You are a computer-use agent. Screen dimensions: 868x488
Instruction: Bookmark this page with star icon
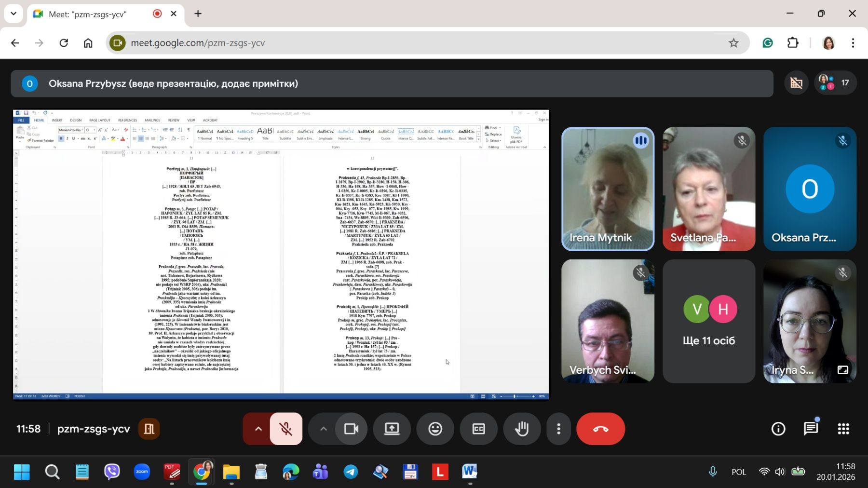point(733,43)
